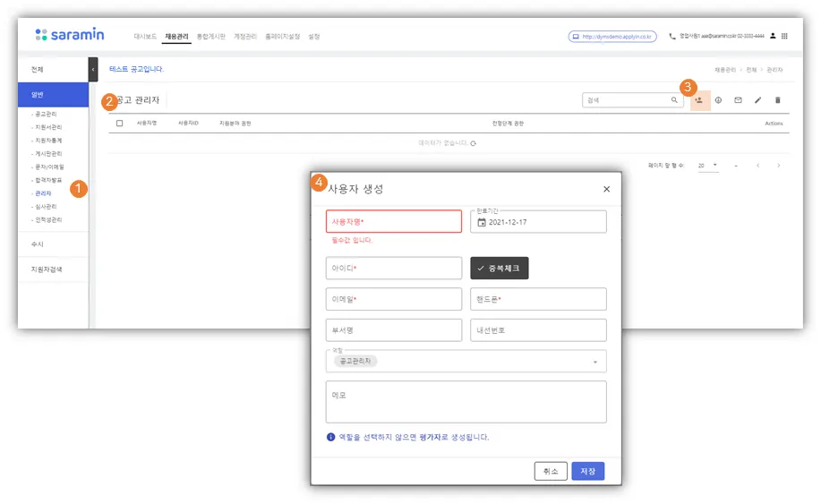Open 합격자발표 in the sidebar submenu
The width and height of the screenshot is (821, 504).
[48, 180]
